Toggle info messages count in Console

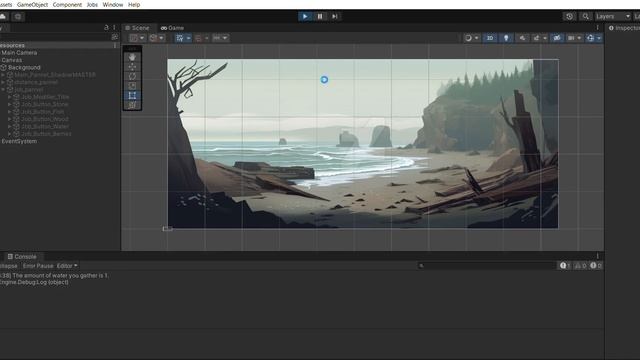[x=565, y=266]
